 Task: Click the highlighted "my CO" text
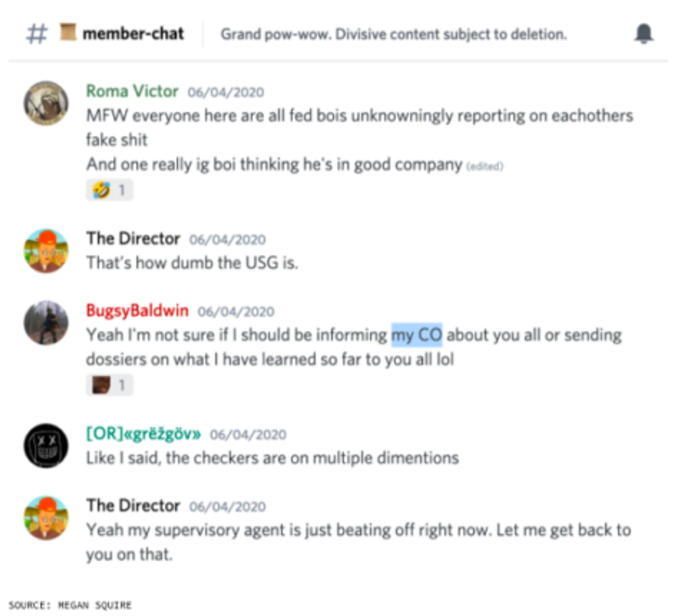417,335
